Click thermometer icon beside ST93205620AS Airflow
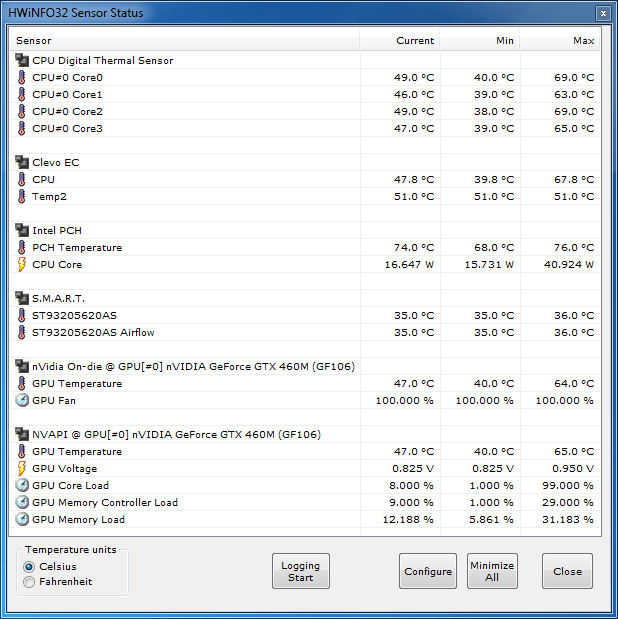Image resolution: width=618 pixels, height=619 pixels. click(x=22, y=332)
